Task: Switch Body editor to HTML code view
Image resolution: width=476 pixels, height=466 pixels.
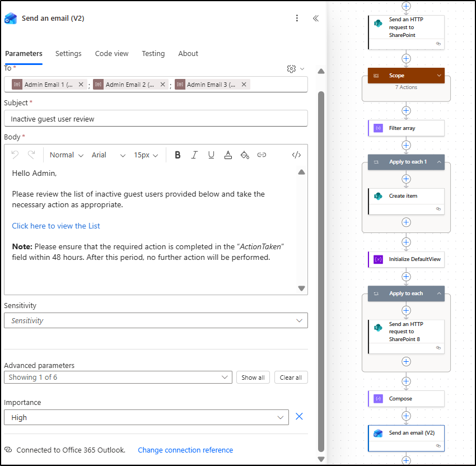Action: tap(296, 155)
